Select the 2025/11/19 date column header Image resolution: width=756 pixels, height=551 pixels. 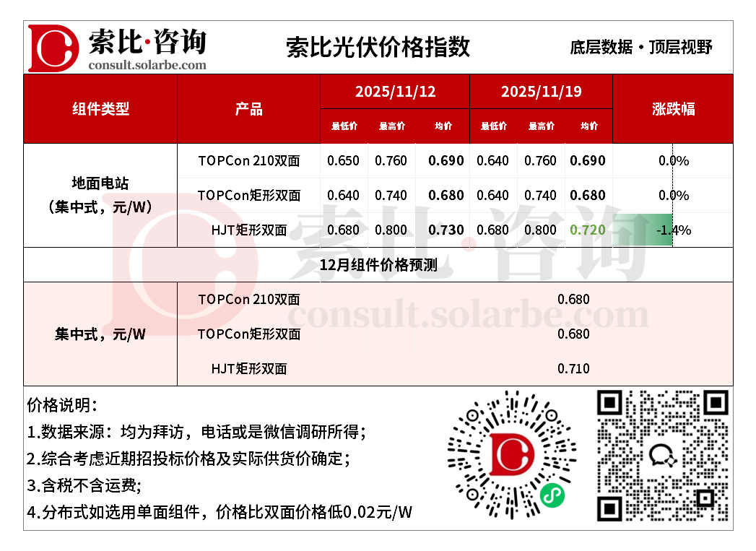pyautogui.click(x=541, y=92)
